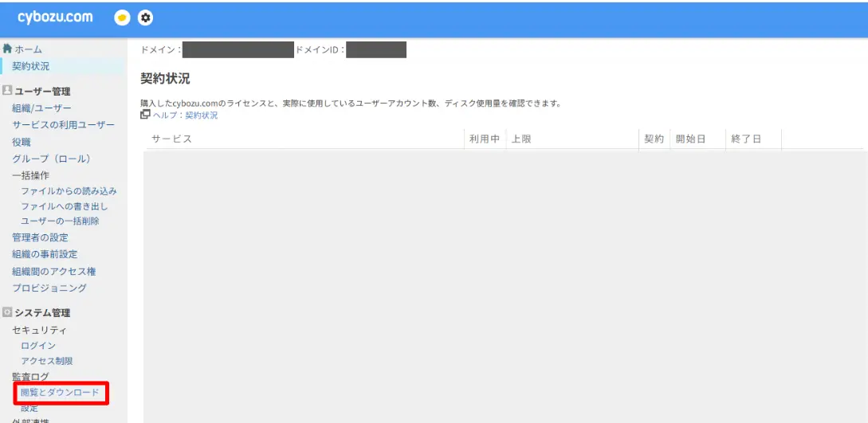
Task: Click the cybozu.com logo
Action: pos(55,17)
